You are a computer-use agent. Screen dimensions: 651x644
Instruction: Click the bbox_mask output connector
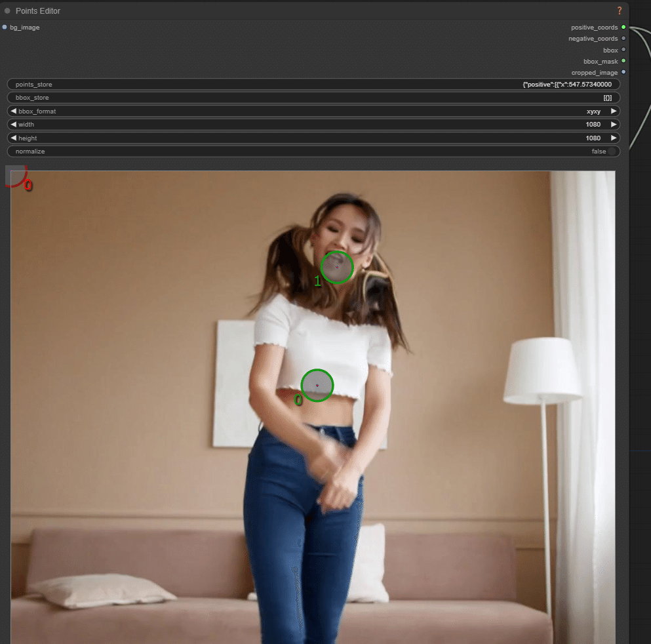point(623,61)
